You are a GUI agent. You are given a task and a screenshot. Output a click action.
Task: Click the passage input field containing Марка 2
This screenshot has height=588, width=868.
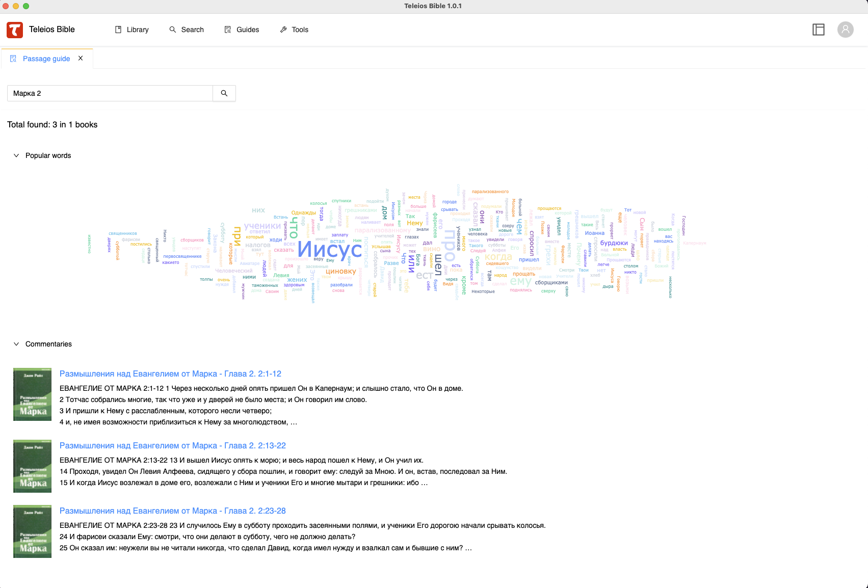(x=110, y=93)
